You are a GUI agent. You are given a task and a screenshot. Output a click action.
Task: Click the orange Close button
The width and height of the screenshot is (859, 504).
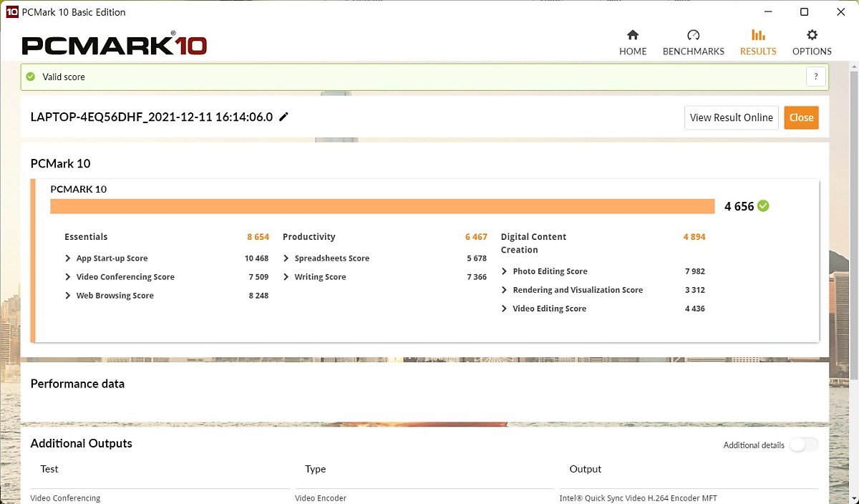(x=801, y=117)
